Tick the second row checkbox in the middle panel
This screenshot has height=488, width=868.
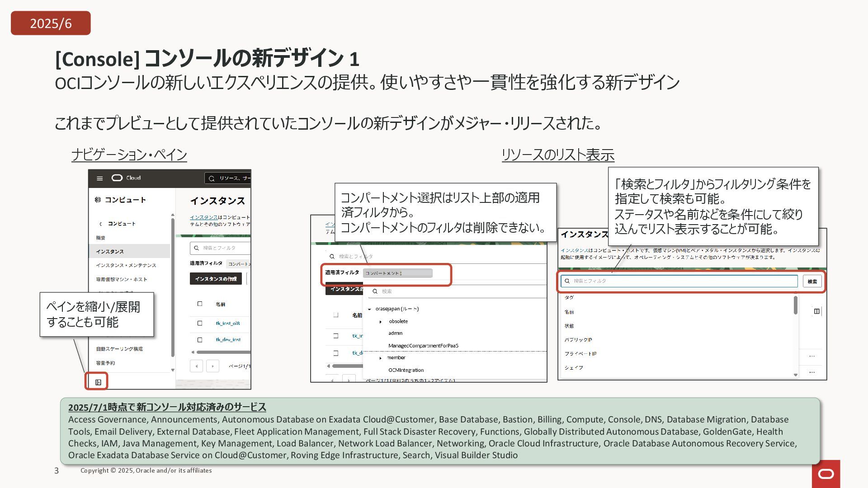point(336,353)
